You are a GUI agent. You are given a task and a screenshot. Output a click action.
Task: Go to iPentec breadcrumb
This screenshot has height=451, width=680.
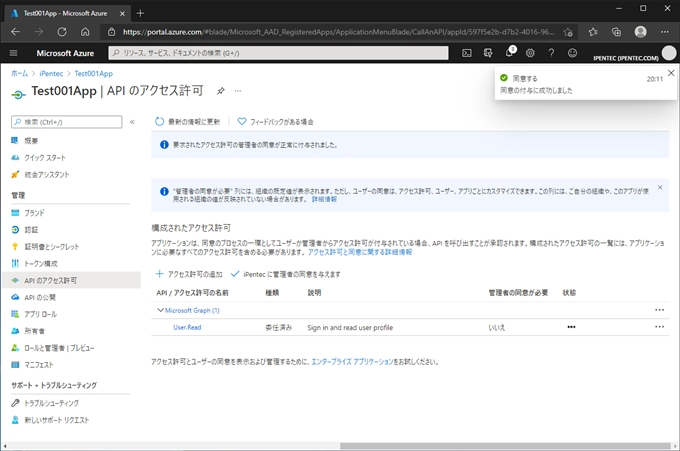51,73
